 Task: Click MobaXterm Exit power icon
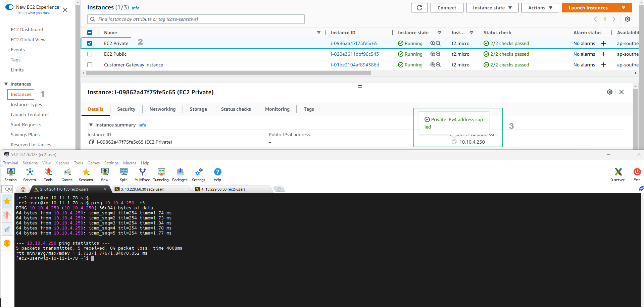pyautogui.click(x=637, y=174)
